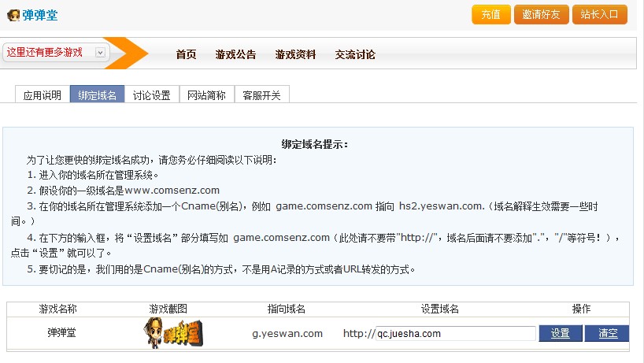Expand the 这里还有更多游戏 dropdown
Image resolution: width=644 pixels, height=363 pixels.
(56, 53)
